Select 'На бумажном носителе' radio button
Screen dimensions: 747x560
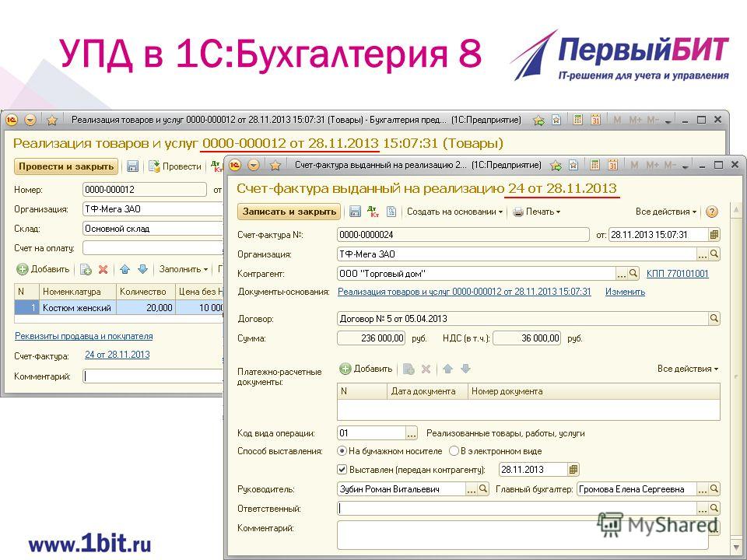[342, 450]
